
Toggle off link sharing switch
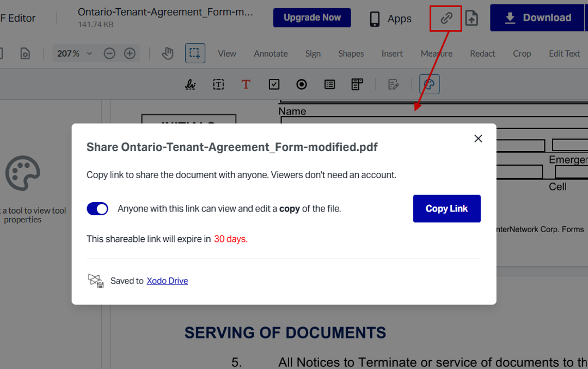tap(97, 209)
